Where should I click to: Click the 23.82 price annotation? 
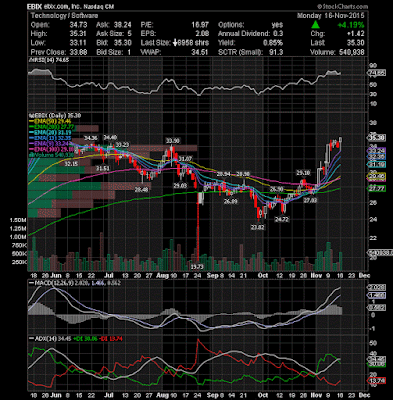pos(257,227)
